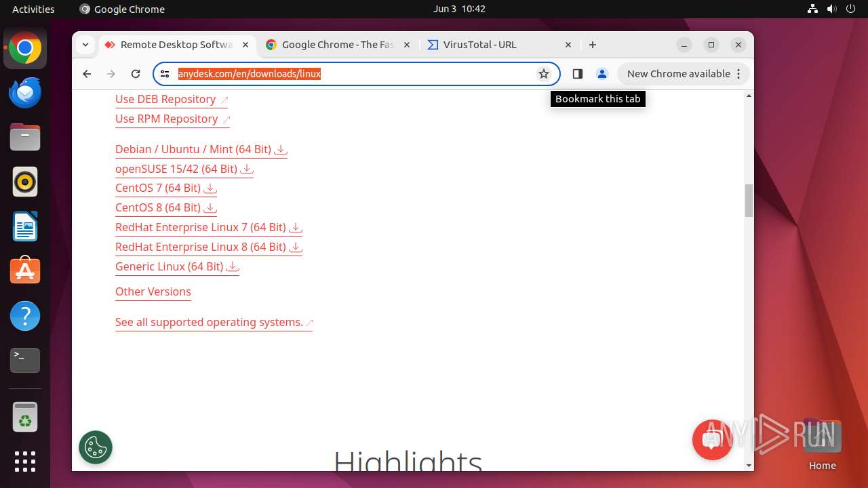Open the Trash from the dock
Image resolution: width=868 pixels, height=488 pixels.
pyautogui.click(x=25, y=418)
